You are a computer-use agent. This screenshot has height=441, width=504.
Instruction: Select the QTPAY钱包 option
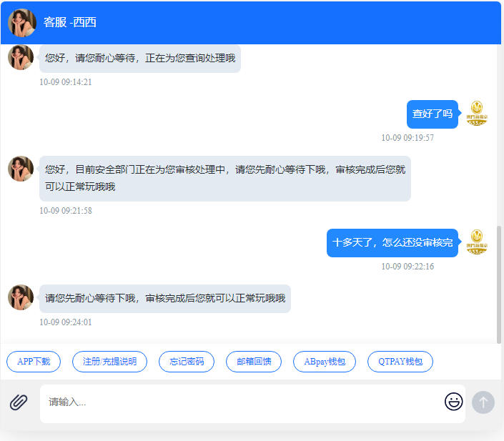click(400, 362)
